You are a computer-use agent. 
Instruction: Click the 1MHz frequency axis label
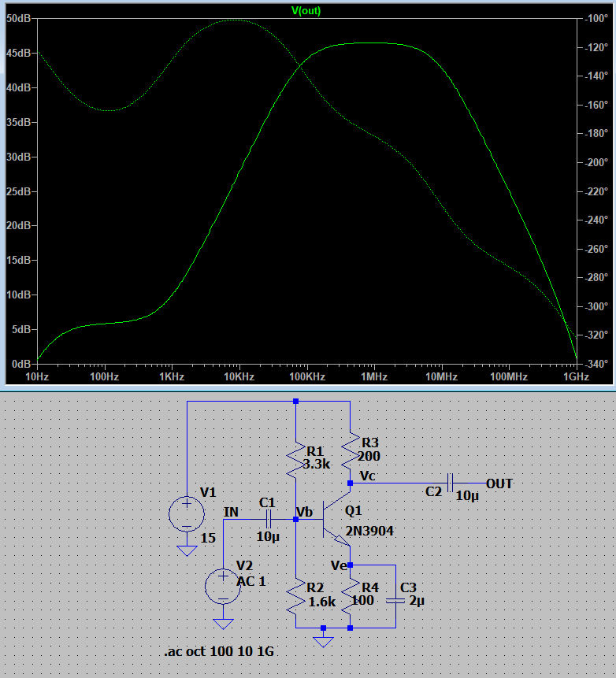(x=374, y=377)
